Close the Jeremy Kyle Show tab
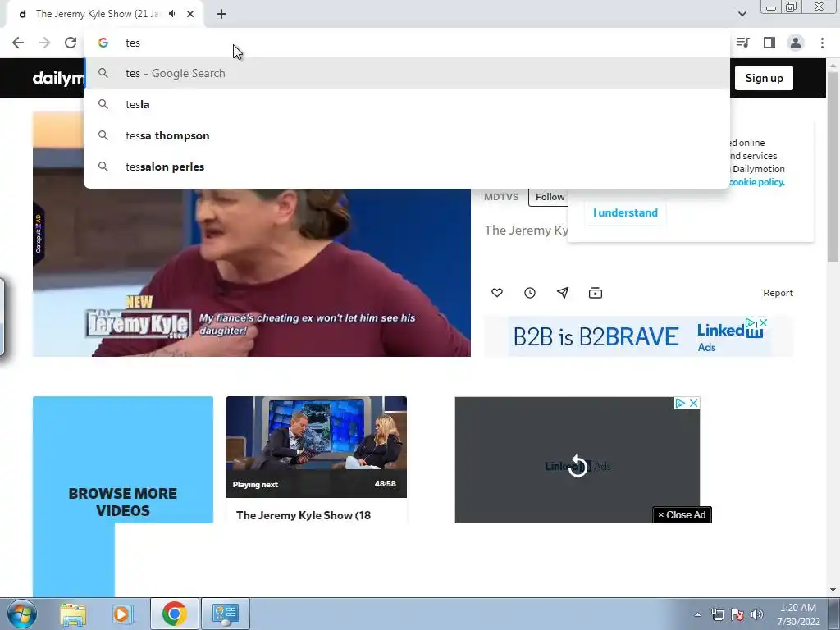The height and width of the screenshot is (630, 840). (190, 14)
